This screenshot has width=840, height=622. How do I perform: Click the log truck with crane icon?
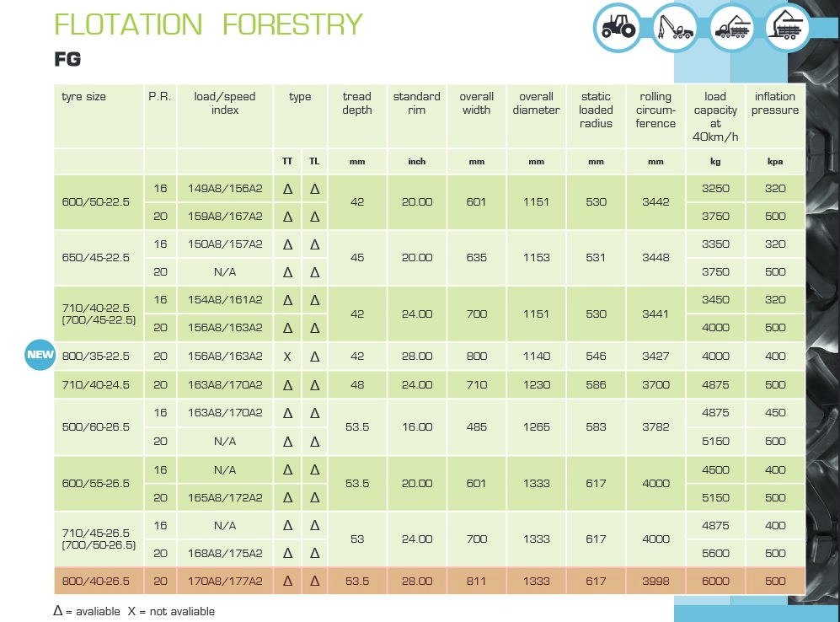coord(731,28)
